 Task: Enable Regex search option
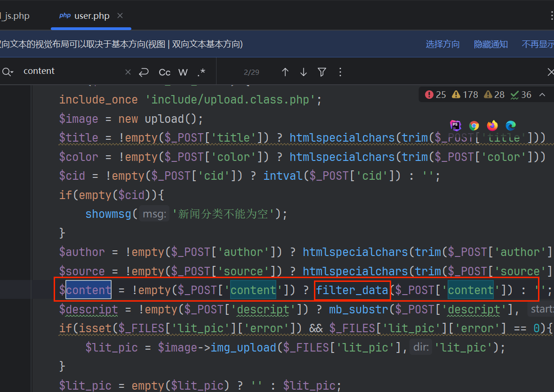tap(201, 72)
